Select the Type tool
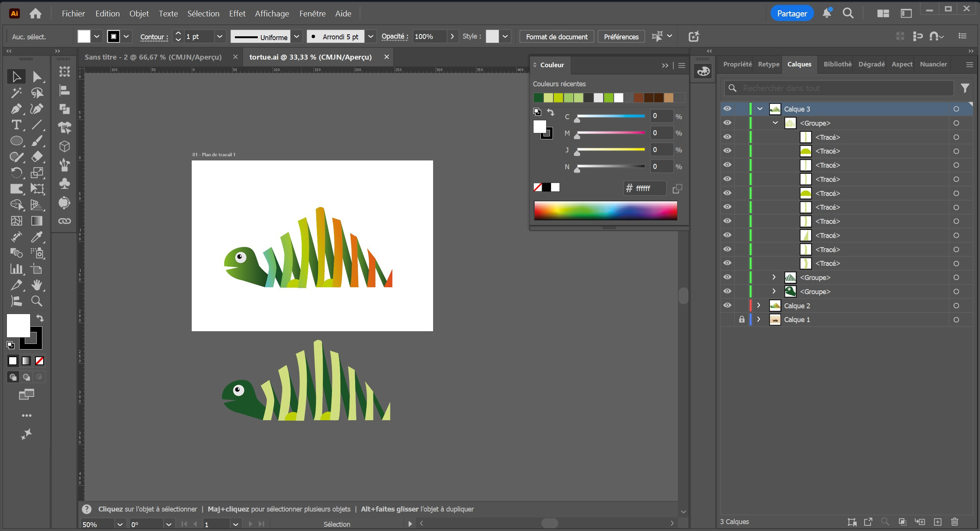The height and width of the screenshot is (531, 980). point(16,125)
